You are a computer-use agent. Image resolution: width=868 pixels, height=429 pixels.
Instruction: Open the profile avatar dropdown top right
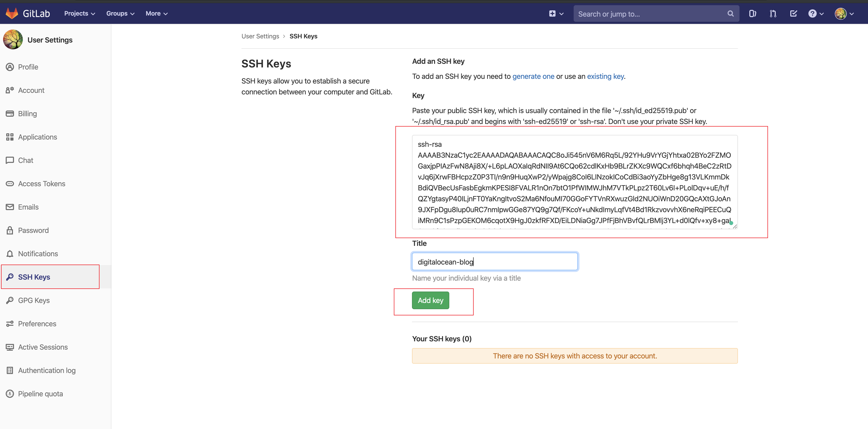pyautogui.click(x=844, y=13)
